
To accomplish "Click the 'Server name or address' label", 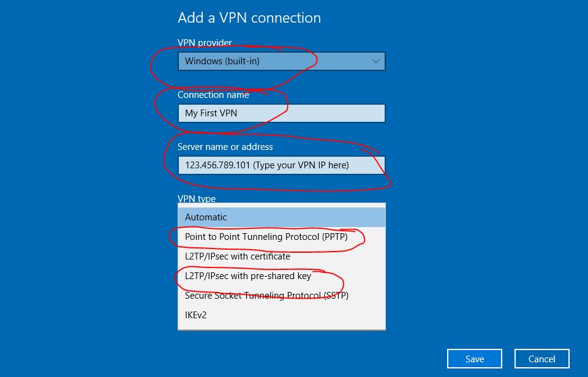I will (225, 147).
